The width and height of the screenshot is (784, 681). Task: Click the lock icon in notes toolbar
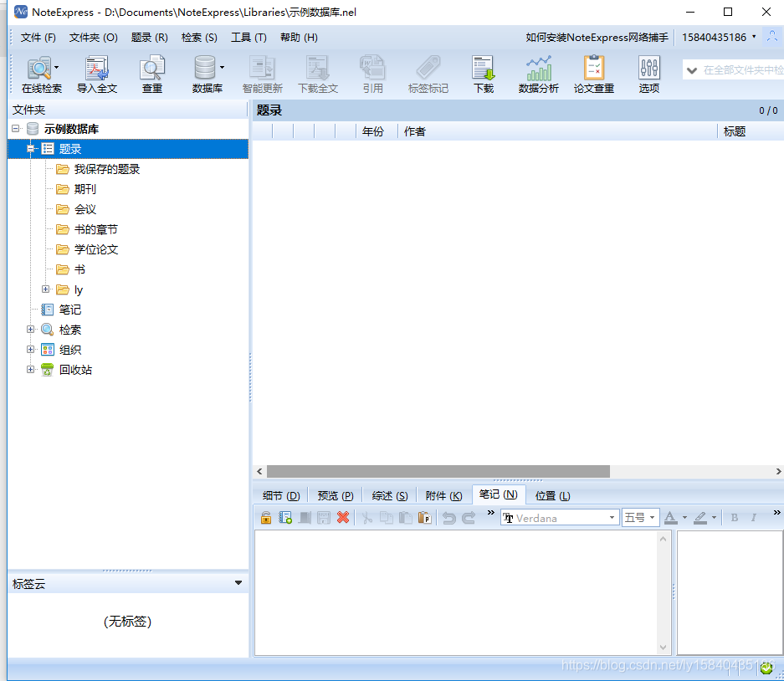[x=266, y=518]
